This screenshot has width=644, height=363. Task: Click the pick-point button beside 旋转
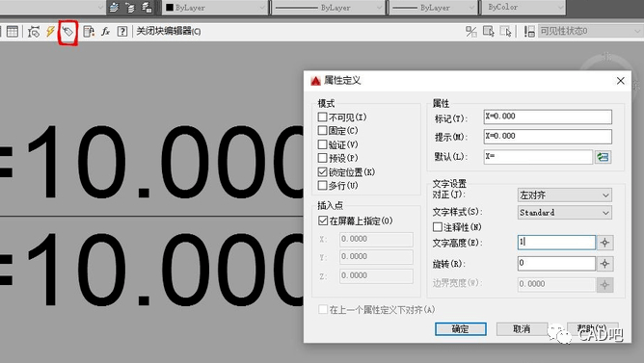coord(604,263)
